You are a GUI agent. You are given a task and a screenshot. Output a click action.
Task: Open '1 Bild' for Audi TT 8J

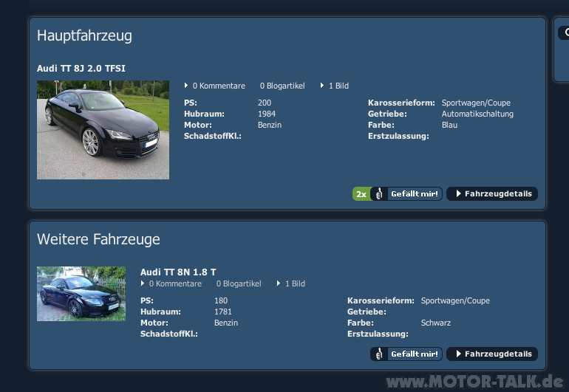click(x=338, y=86)
